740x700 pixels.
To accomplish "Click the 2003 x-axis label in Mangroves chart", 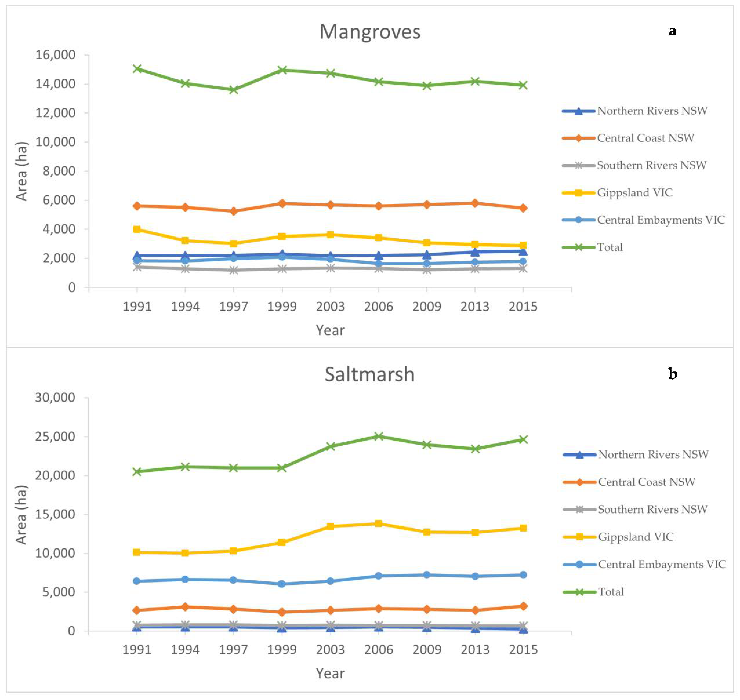I will [330, 307].
